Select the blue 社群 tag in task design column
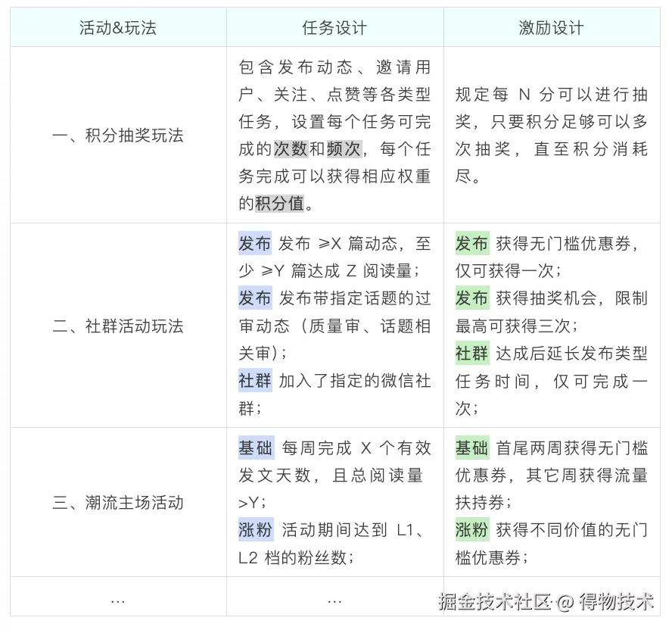Screen dimensions: 672x630 tap(255, 380)
